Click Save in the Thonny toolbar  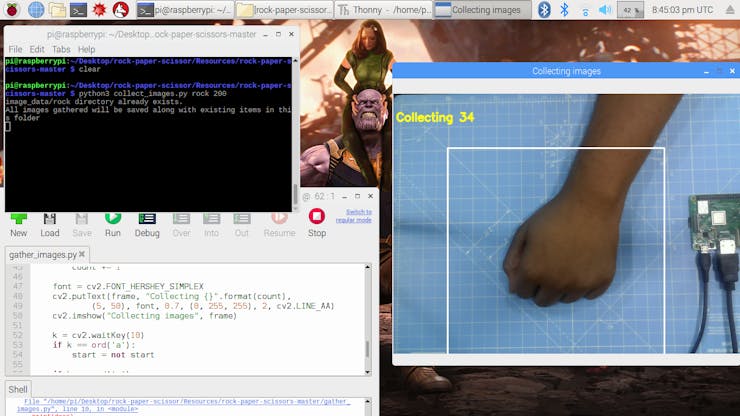click(x=82, y=224)
